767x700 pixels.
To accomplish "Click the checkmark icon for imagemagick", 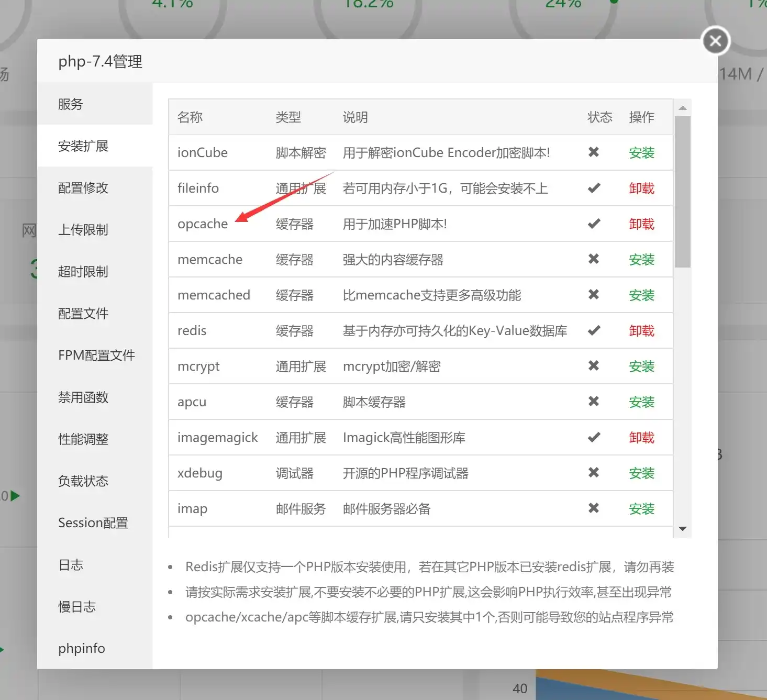I will point(593,437).
